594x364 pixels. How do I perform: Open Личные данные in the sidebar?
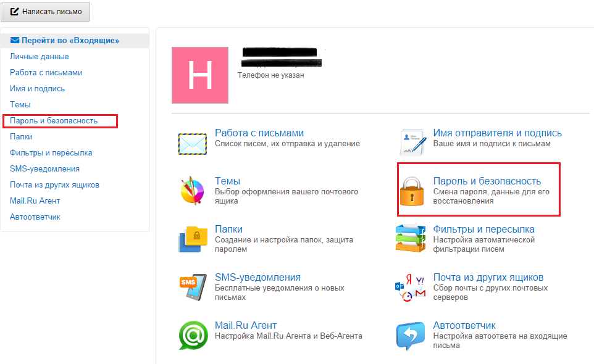[x=40, y=57]
